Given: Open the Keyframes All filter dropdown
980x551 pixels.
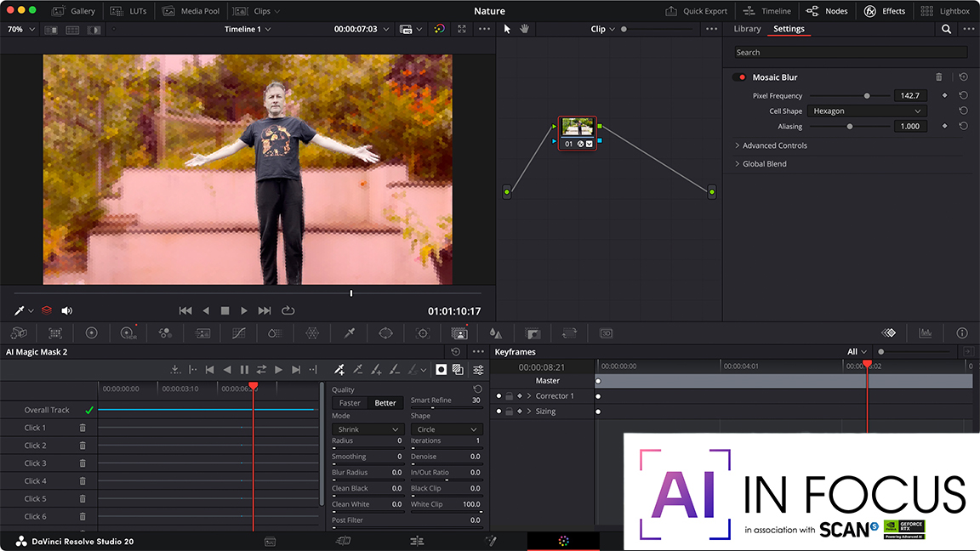Looking at the screenshot, I should point(857,352).
